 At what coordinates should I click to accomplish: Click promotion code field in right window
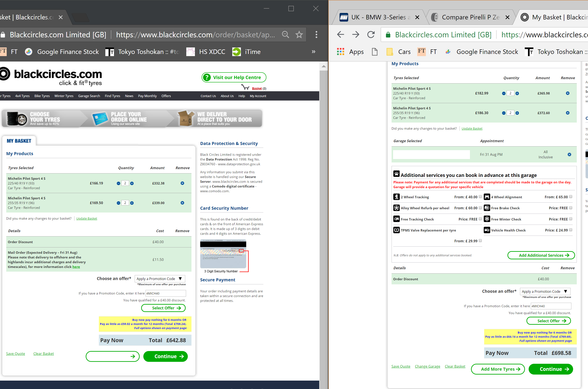tap(551, 306)
